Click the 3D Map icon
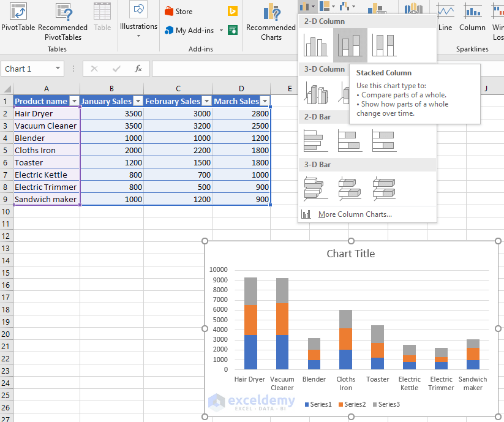 pyautogui.click(x=413, y=9)
